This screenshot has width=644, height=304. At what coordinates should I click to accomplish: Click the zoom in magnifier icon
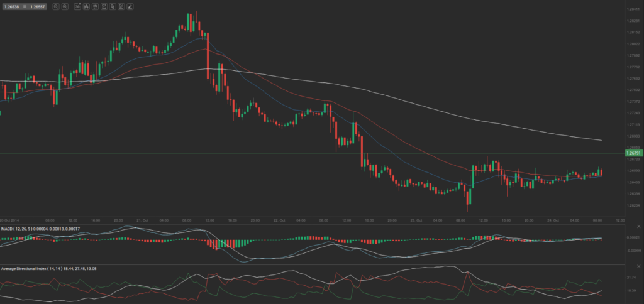pyautogui.click(x=65, y=6)
